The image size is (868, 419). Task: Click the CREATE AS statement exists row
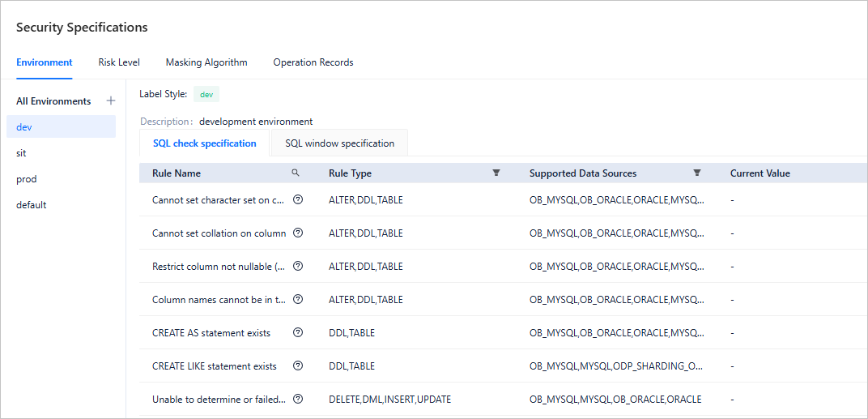coord(211,333)
